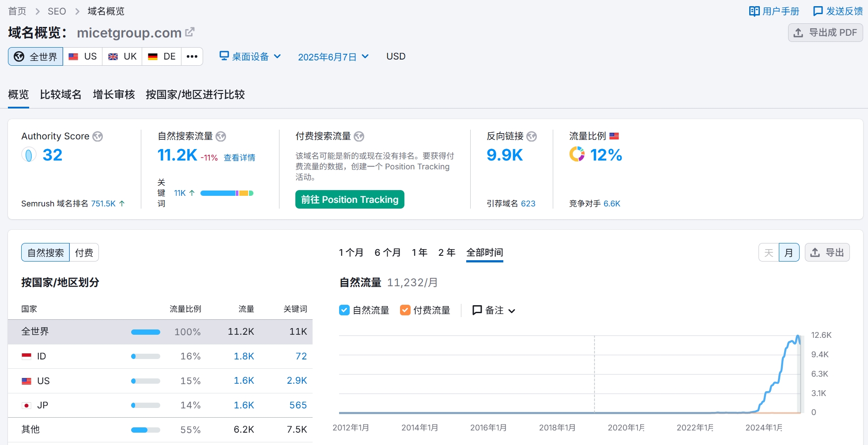Select the 全部时间 time range

pyautogui.click(x=485, y=252)
